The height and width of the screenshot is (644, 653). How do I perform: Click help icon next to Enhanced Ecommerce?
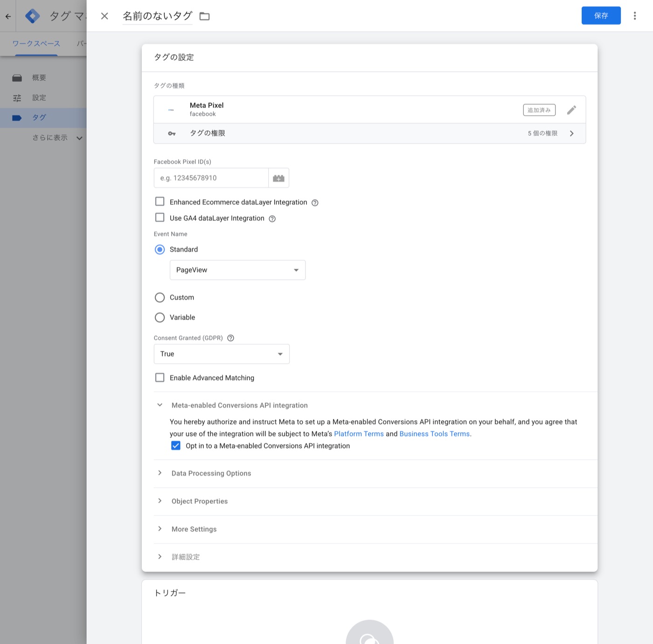click(x=315, y=203)
